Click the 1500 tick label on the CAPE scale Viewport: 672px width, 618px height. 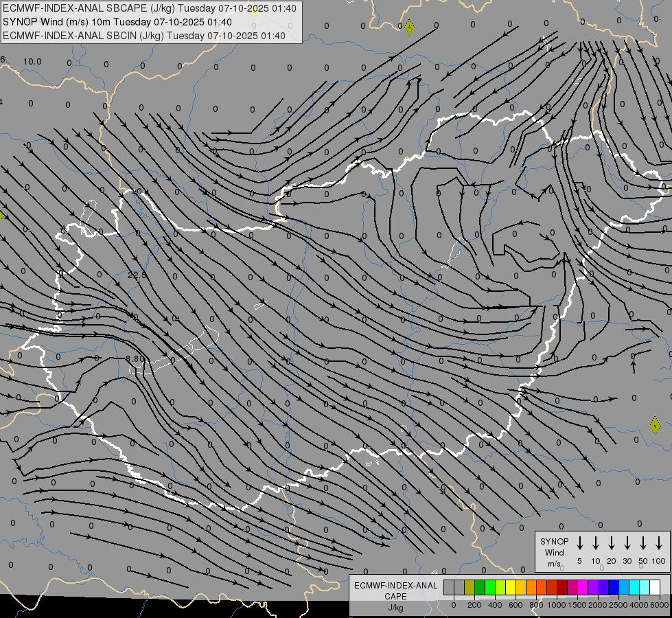tap(577, 605)
